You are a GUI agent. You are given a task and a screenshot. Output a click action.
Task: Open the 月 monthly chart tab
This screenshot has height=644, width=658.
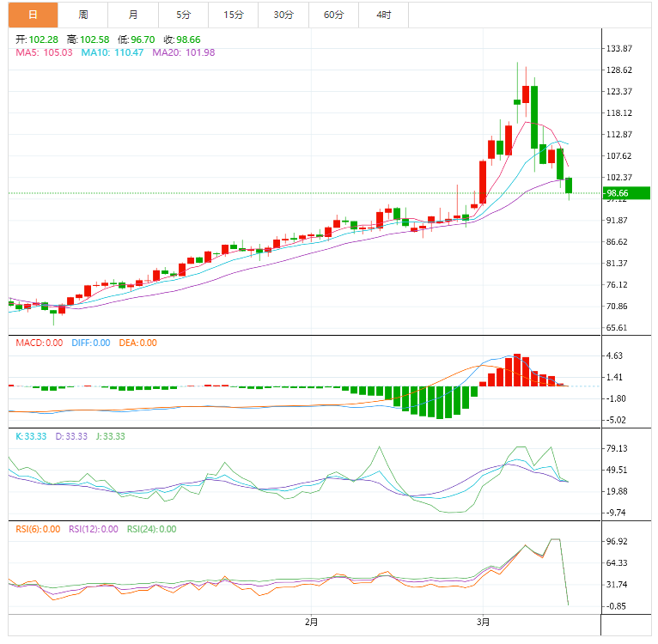(x=132, y=15)
